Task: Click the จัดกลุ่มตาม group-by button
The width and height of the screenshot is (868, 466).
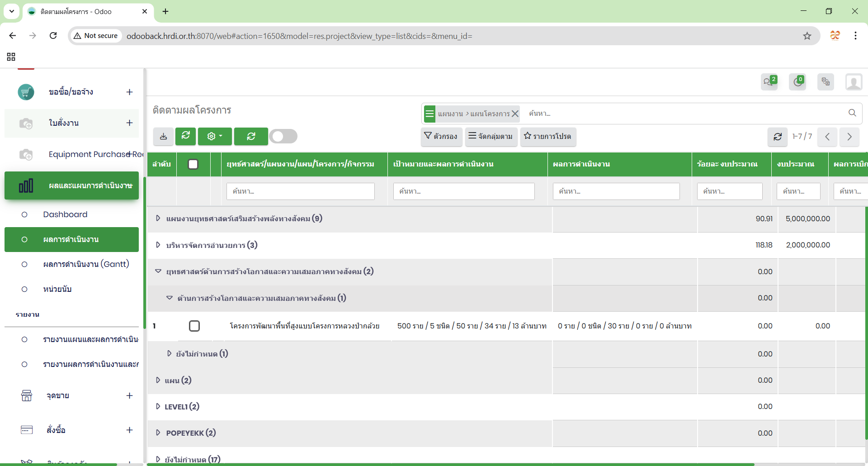Action: click(491, 136)
